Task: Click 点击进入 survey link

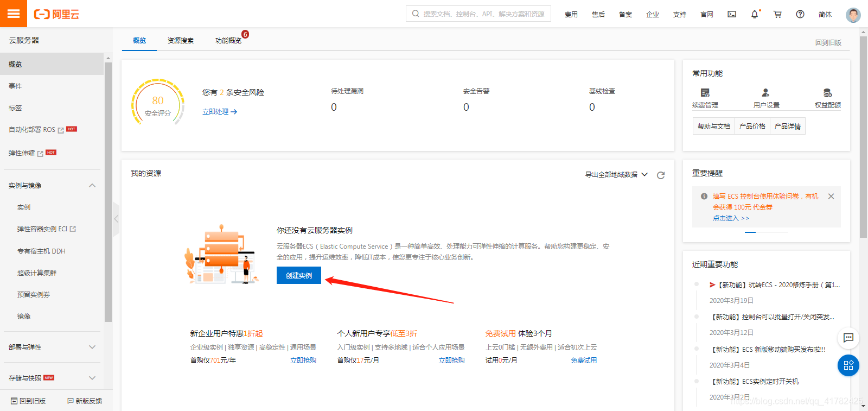Action: pos(731,218)
